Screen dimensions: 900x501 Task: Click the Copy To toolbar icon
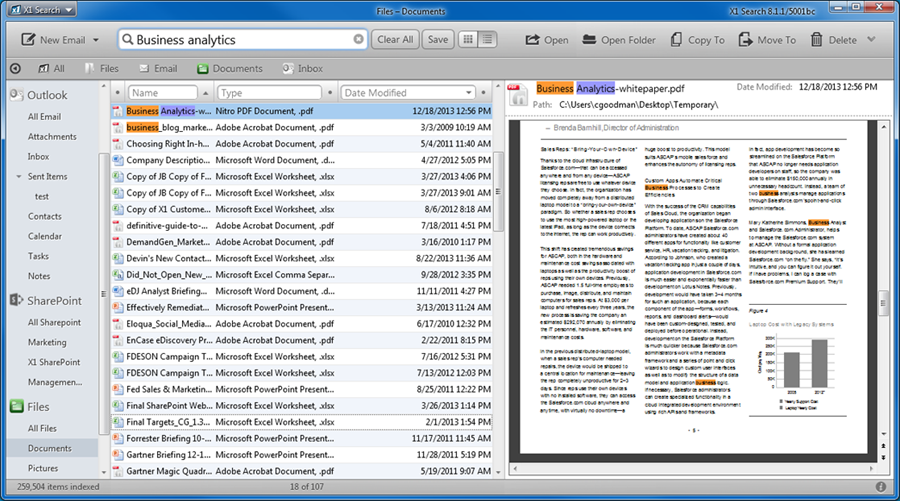point(676,40)
